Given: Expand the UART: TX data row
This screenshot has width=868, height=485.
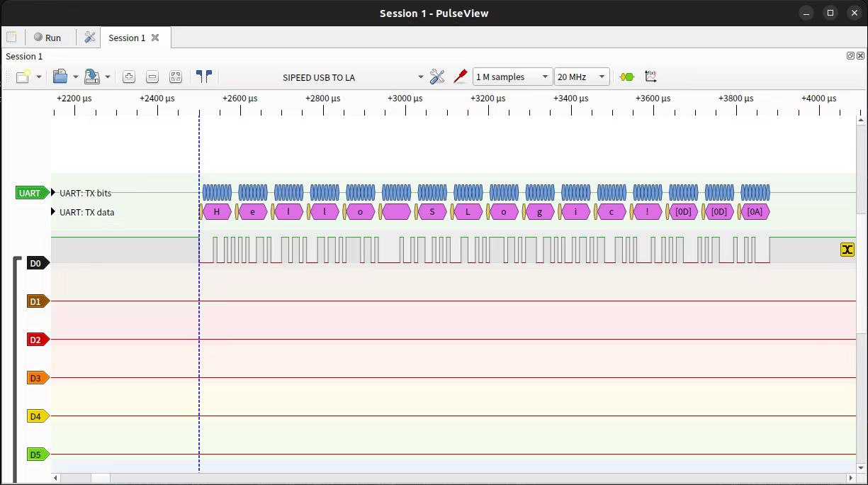Looking at the screenshot, I should point(53,211).
